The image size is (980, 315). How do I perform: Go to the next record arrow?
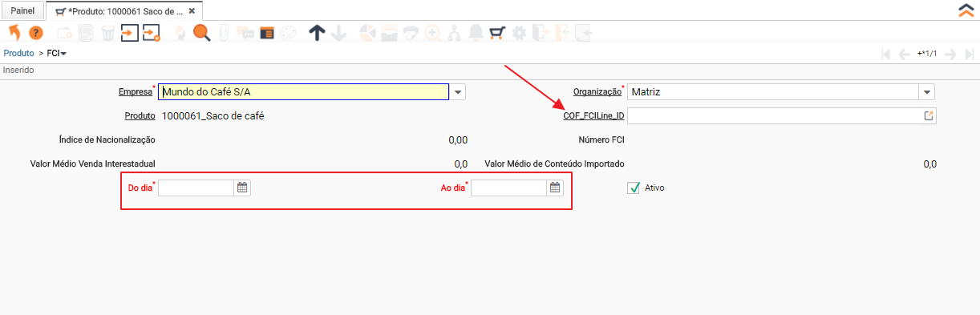coord(950,54)
